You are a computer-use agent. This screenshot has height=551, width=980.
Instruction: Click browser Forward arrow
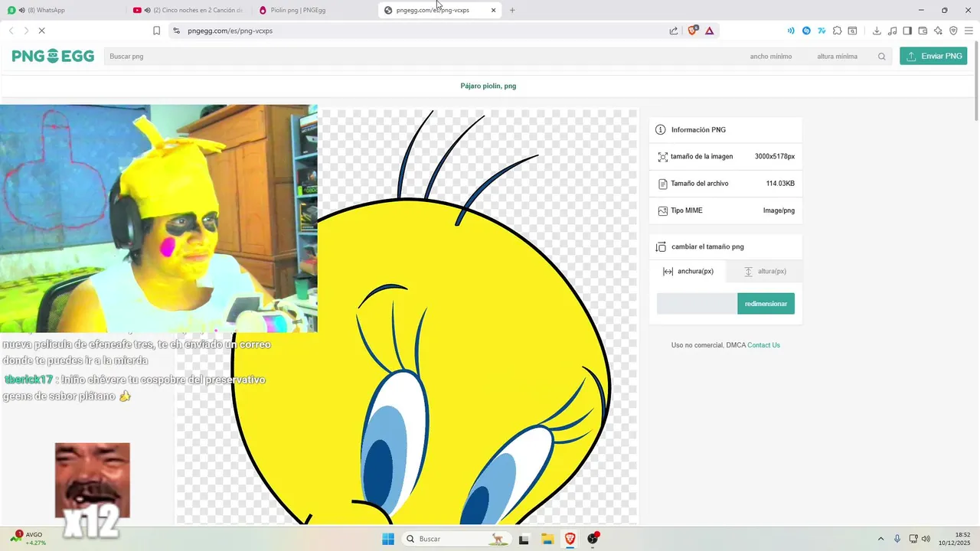pos(25,31)
